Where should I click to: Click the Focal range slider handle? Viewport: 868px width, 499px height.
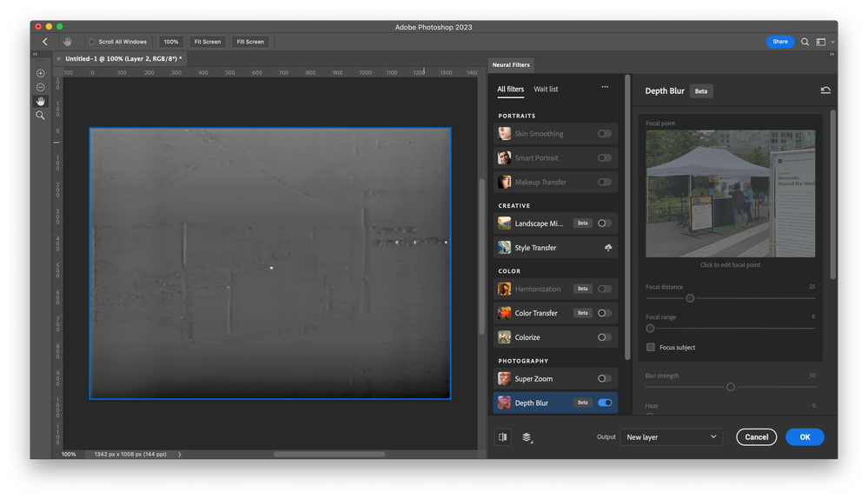pyautogui.click(x=650, y=329)
